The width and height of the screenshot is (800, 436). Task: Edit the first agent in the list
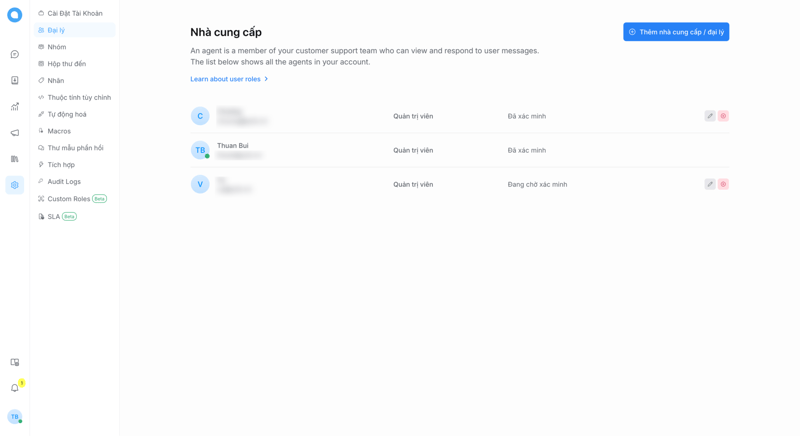(x=710, y=116)
